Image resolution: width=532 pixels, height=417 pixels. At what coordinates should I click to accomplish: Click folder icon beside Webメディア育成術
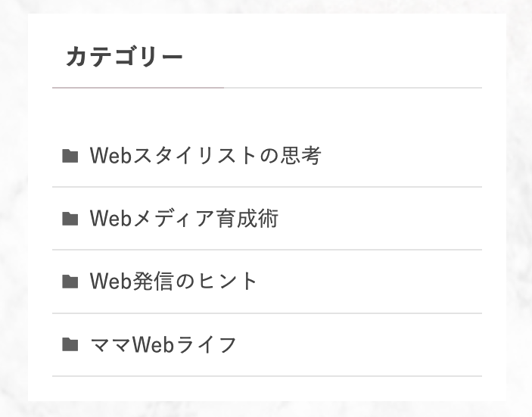(x=70, y=219)
